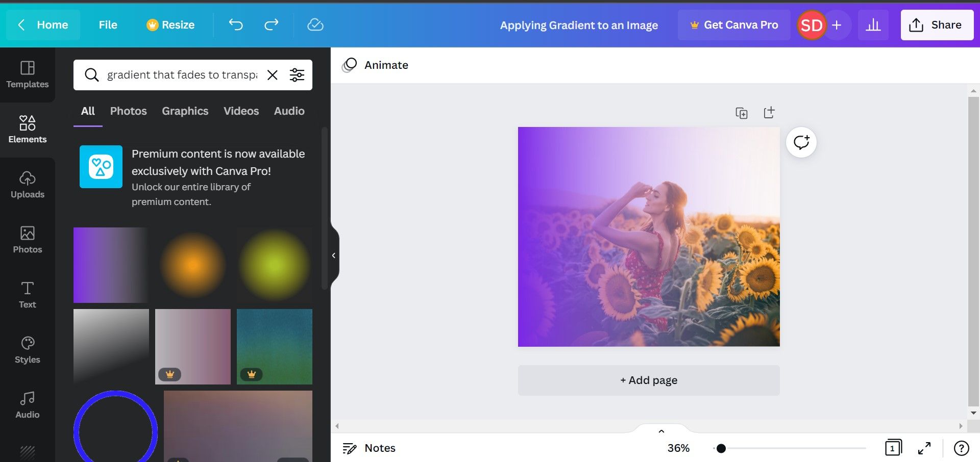Select the green radial glow element

coord(275,265)
